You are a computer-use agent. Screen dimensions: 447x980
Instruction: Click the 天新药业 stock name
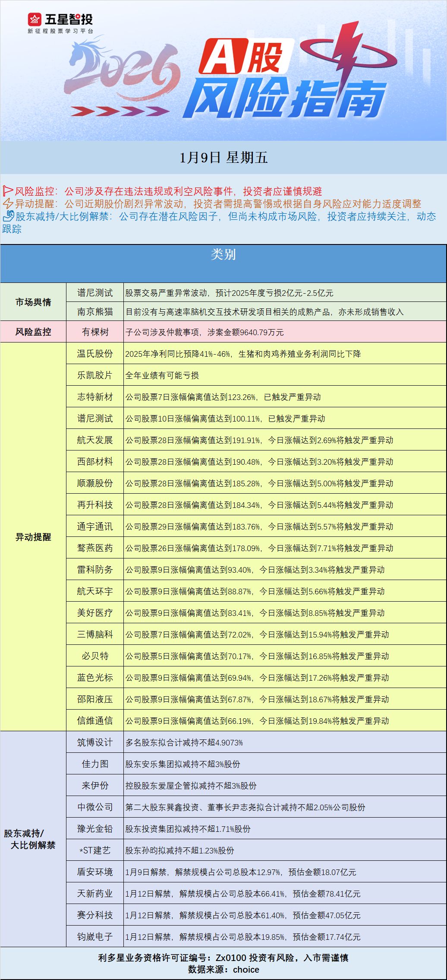(x=95, y=893)
